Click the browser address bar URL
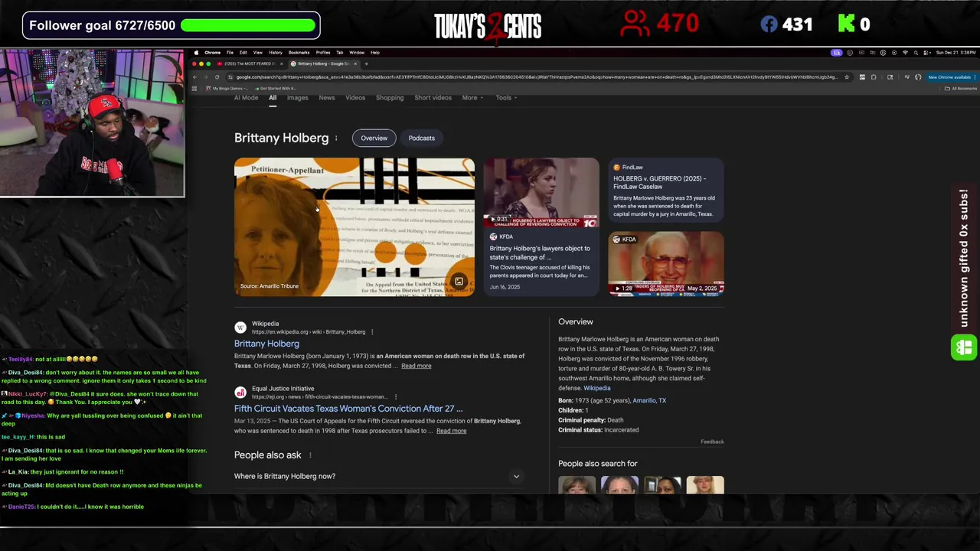The width and height of the screenshot is (980, 551). (x=536, y=77)
